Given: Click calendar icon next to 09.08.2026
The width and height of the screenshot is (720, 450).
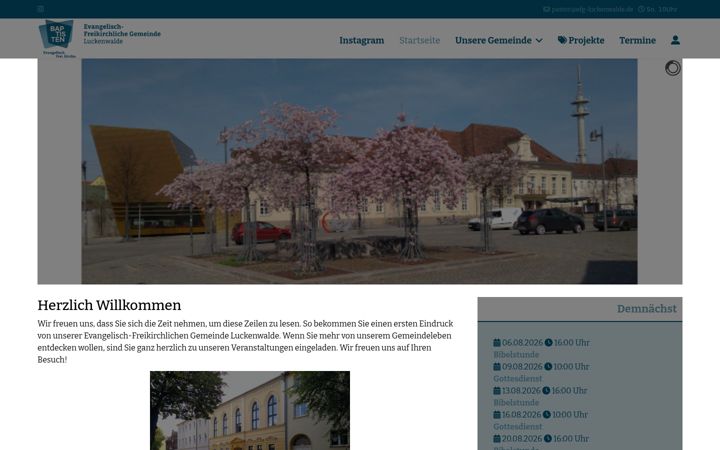Looking at the screenshot, I should tap(497, 366).
